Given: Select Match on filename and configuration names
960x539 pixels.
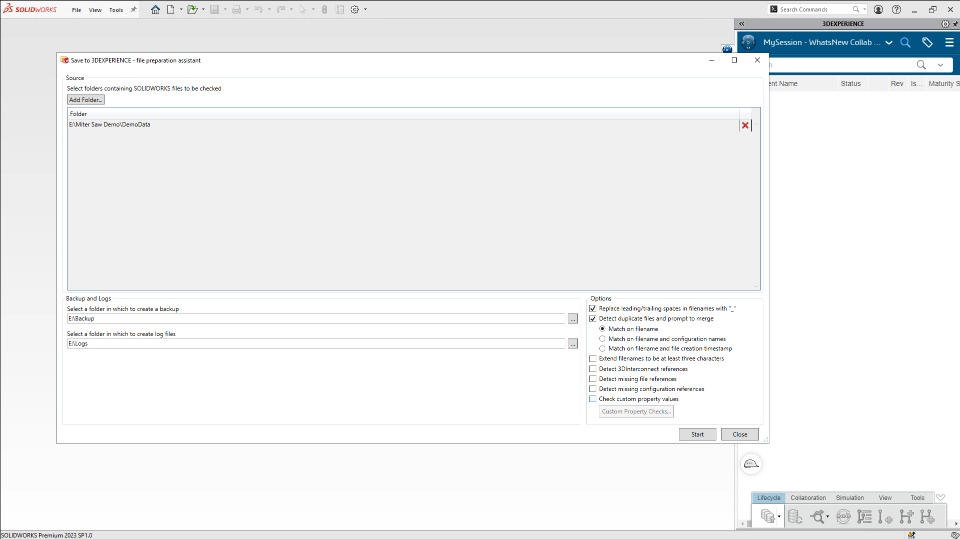Looking at the screenshot, I should [602, 339].
